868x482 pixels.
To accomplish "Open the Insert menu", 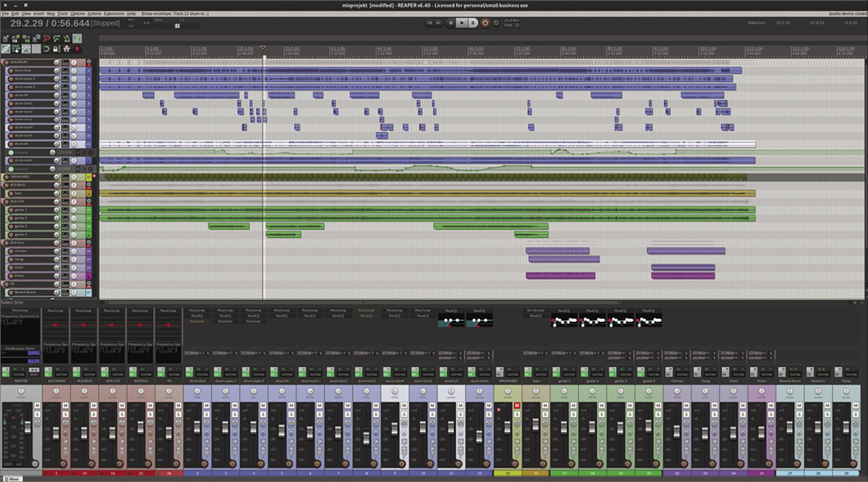I will [38, 13].
